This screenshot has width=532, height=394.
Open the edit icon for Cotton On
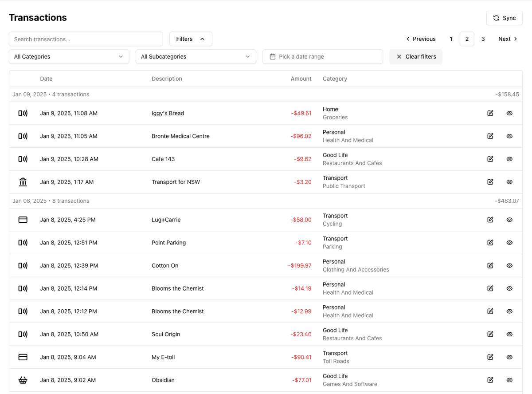point(490,265)
